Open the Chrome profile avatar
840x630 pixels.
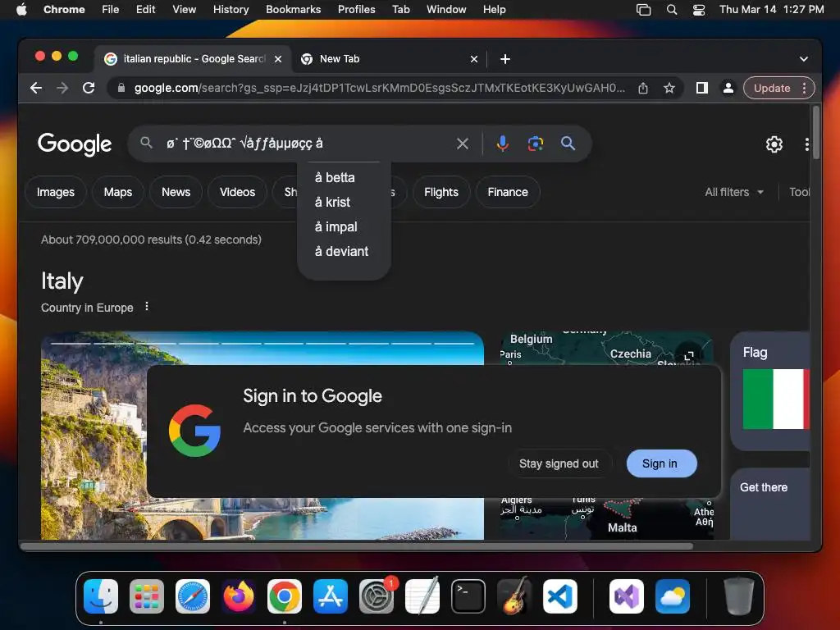coord(728,88)
